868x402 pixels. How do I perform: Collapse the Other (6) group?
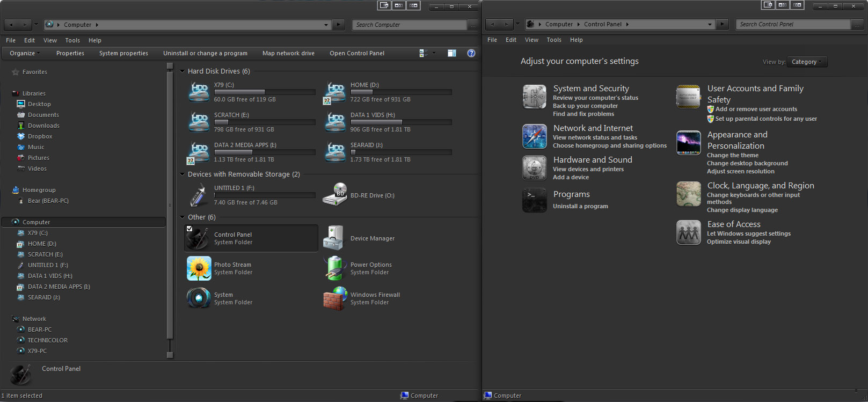[x=183, y=217]
